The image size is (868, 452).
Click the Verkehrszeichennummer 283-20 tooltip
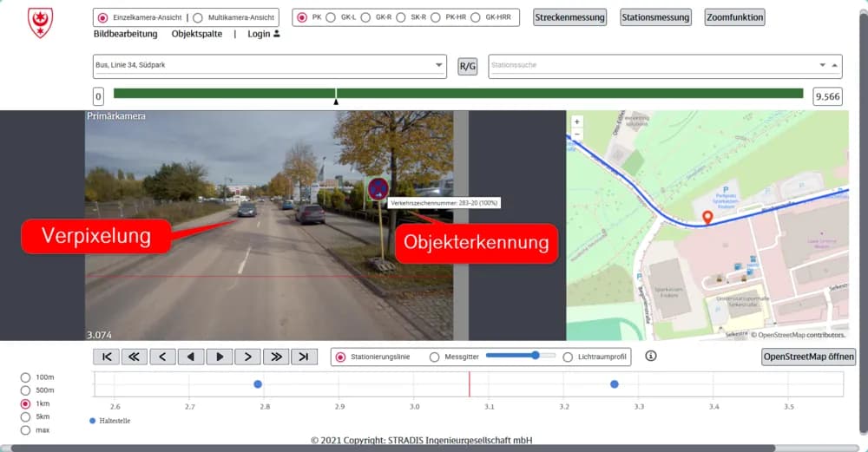pos(444,203)
